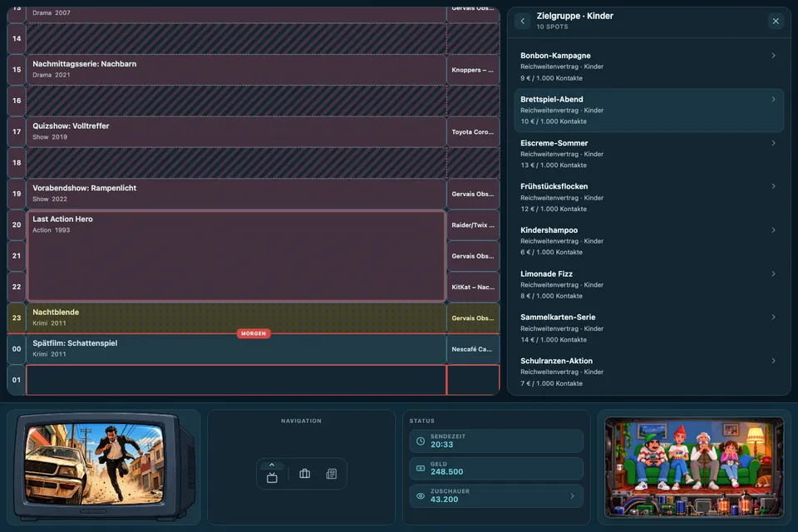
Task: Select the Last Action Hero programme block
Action: click(x=236, y=255)
